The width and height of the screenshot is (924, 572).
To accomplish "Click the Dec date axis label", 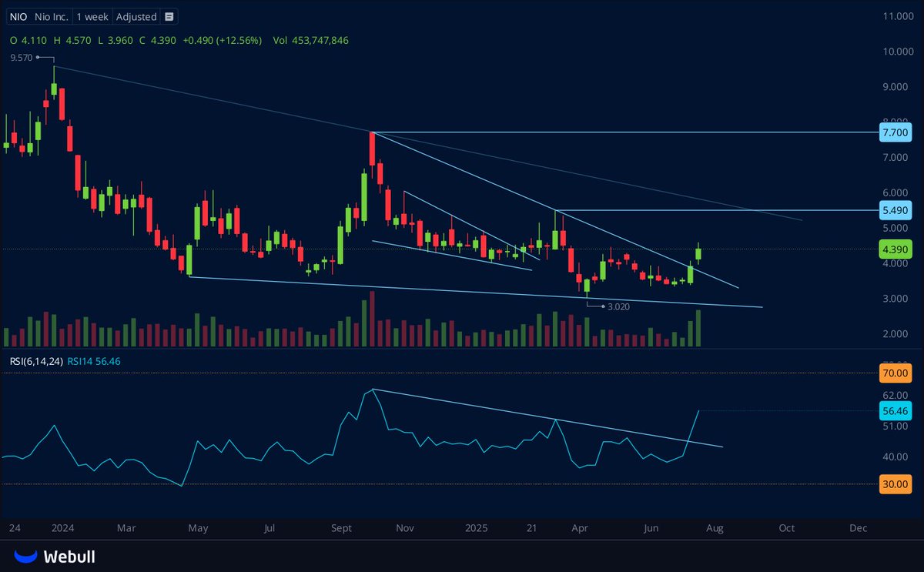I will [859, 529].
